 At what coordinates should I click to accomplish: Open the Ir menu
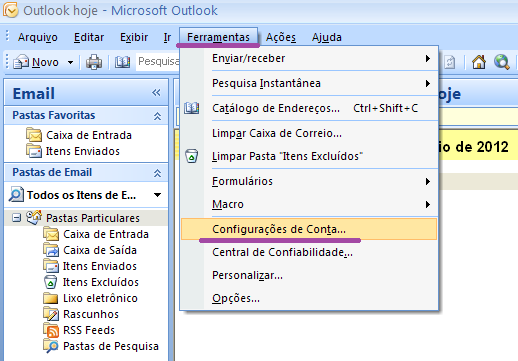point(167,37)
